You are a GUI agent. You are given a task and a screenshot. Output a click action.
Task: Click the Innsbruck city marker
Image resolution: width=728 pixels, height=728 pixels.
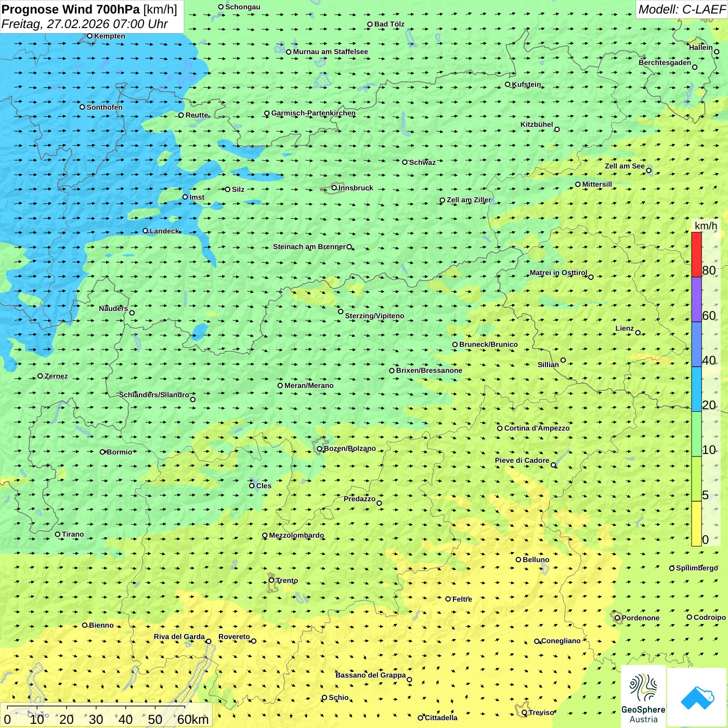coord(334,188)
